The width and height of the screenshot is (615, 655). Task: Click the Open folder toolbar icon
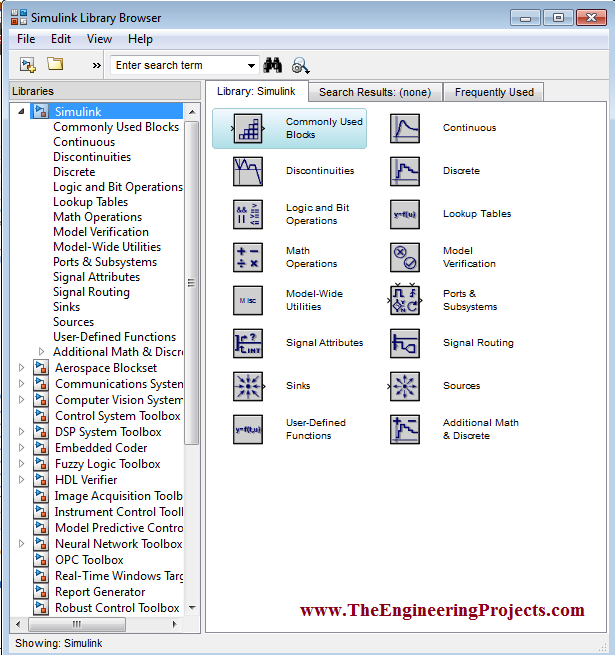(x=55, y=64)
